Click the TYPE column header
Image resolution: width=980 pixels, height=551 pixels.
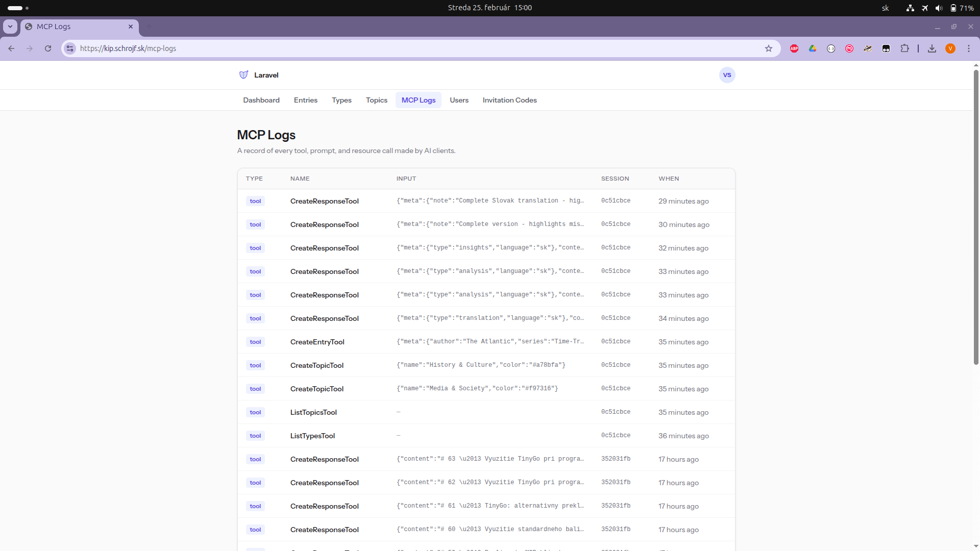[254, 179]
